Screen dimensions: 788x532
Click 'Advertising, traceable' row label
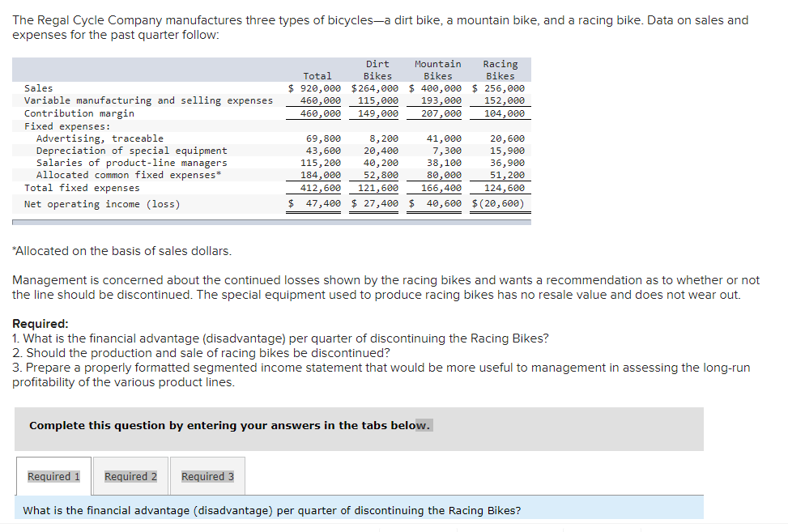click(100, 138)
